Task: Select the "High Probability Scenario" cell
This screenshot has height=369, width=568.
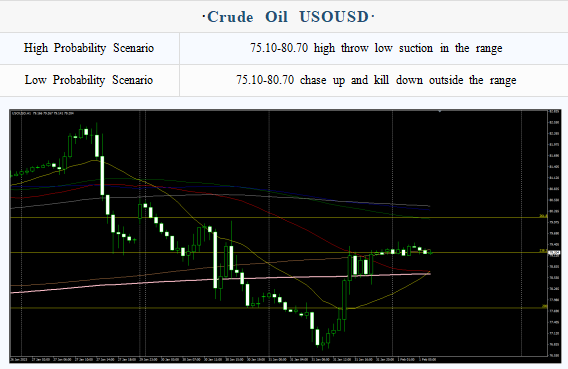Action: tap(89, 48)
